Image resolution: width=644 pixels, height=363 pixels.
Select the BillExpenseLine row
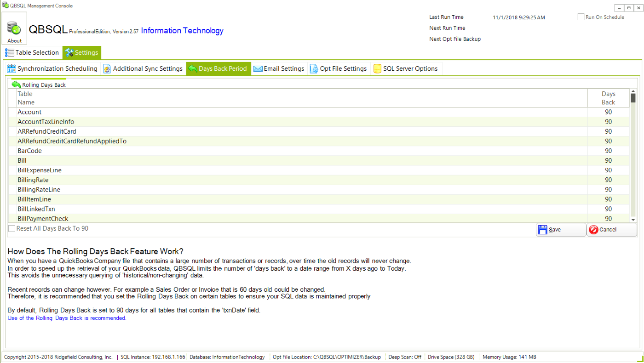(x=319, y=170)
